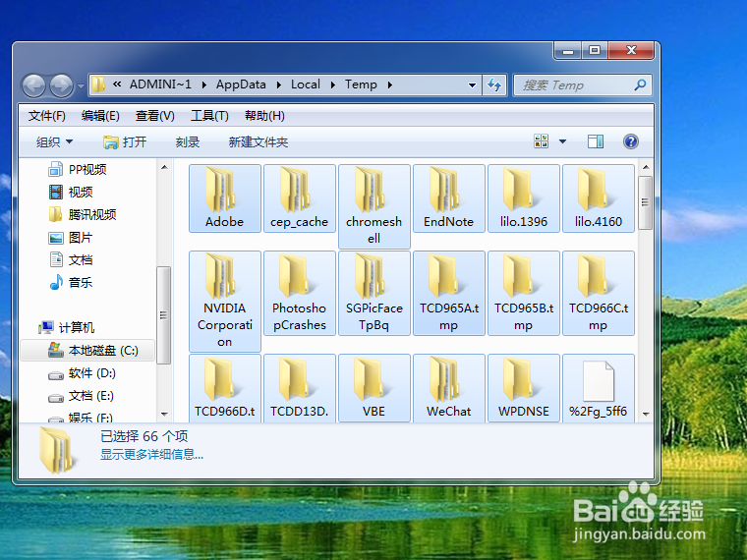
Task: Select the TCD966D.tmp folder
Action: [x=225, y=388]
